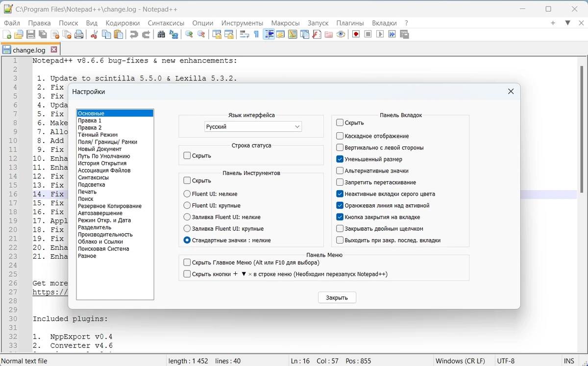Open the Плагины menu

click(x=350, y=23)
